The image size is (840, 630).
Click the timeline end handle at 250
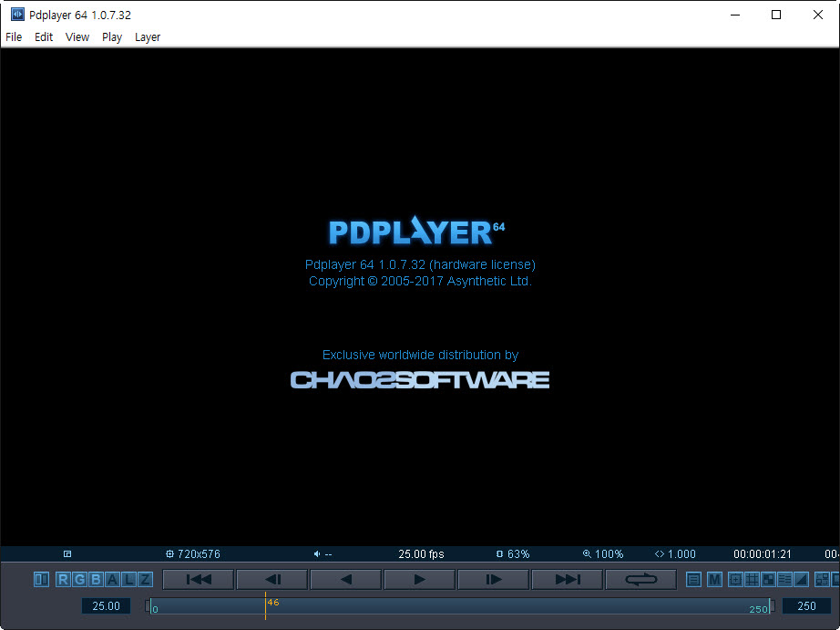pyautogui.click(x=772, y=606)
